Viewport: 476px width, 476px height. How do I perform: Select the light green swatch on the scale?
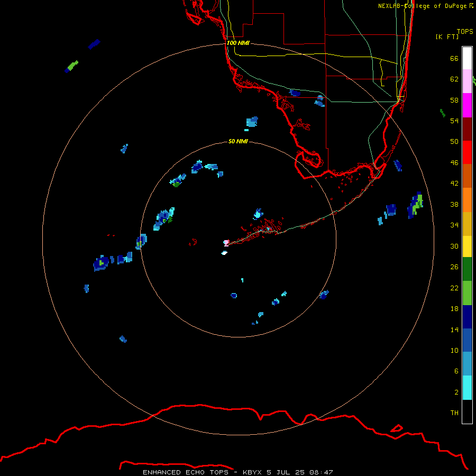click(x=467, y=293)
